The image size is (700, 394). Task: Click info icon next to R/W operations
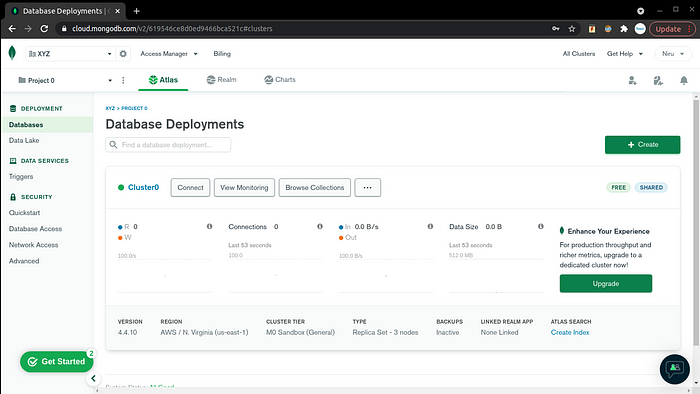coord(209,227)
